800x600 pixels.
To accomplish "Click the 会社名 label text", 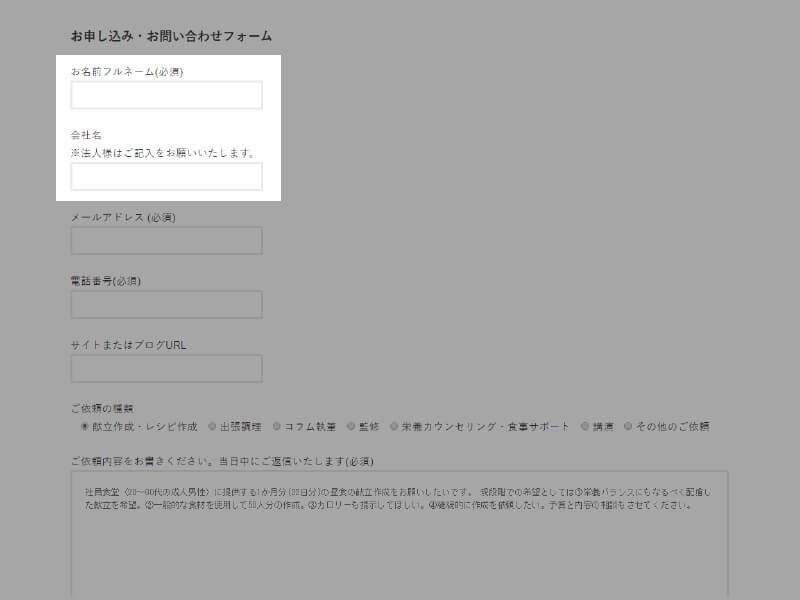I will point(86,135).
